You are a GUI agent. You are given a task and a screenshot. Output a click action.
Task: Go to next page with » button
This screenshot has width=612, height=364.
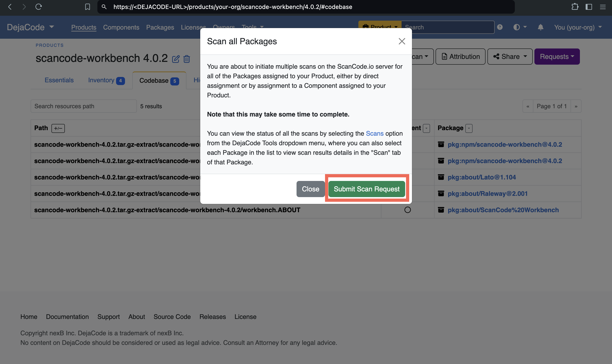(x=576, y=106)
